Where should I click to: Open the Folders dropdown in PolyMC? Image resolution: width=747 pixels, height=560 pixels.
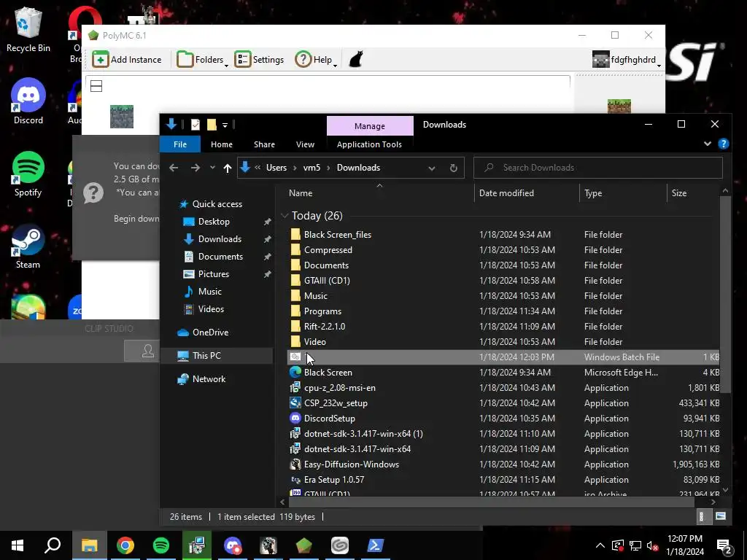202,60
